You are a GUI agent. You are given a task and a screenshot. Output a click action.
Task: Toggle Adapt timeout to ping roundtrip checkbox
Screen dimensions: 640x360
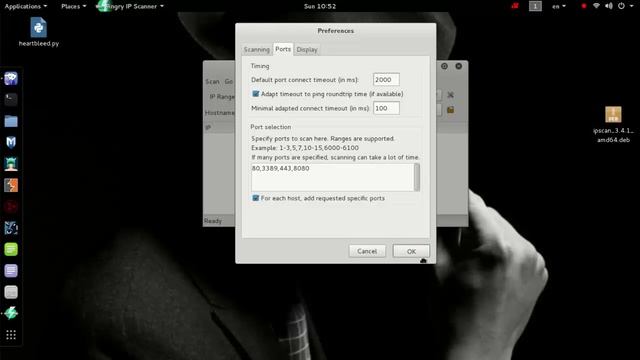(256, 94)
